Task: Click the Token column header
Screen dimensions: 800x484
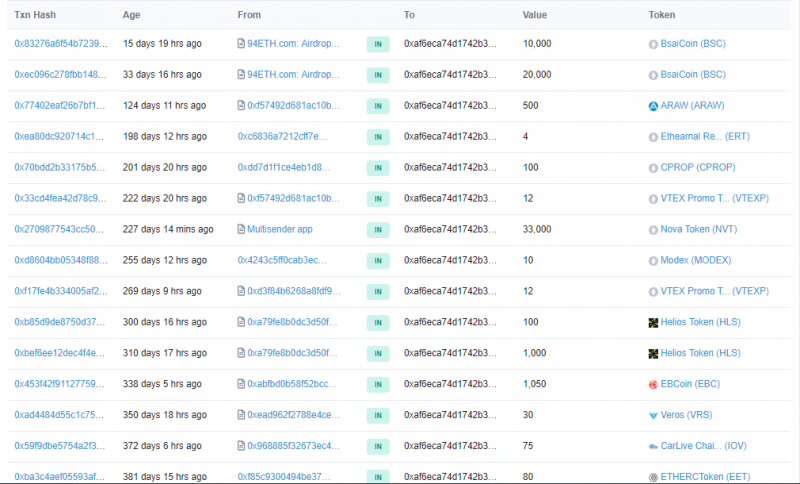Action: click(x=662, y=15)
